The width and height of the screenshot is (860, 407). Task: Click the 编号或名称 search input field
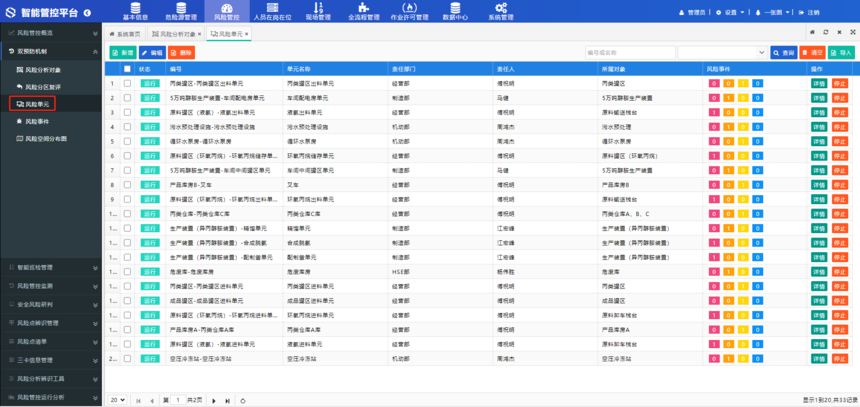click(629, 52)
